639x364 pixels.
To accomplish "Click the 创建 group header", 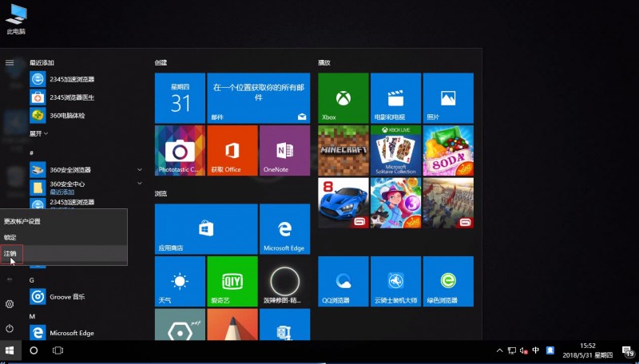I will [161, 63].
